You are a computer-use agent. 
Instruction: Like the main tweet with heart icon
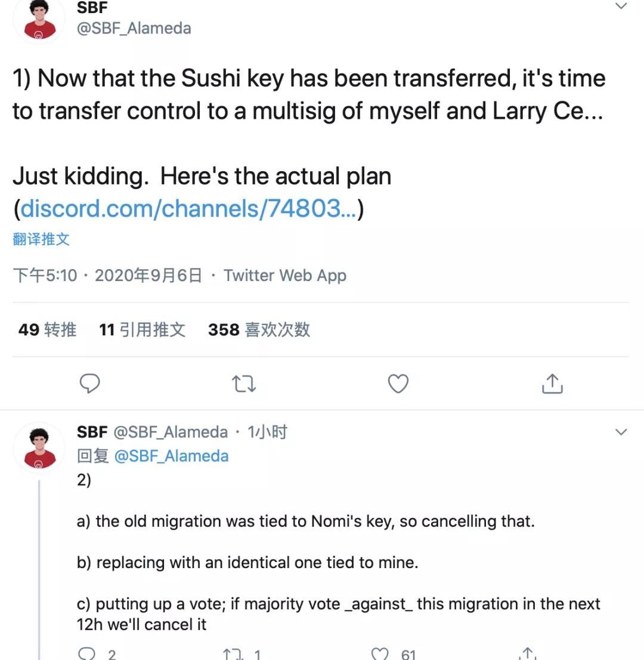398,384
